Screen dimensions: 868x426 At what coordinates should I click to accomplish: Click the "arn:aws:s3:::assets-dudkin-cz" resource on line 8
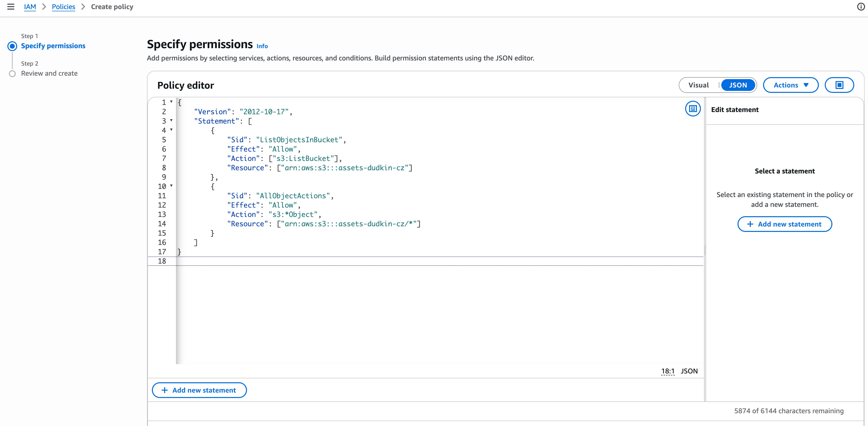344,168
